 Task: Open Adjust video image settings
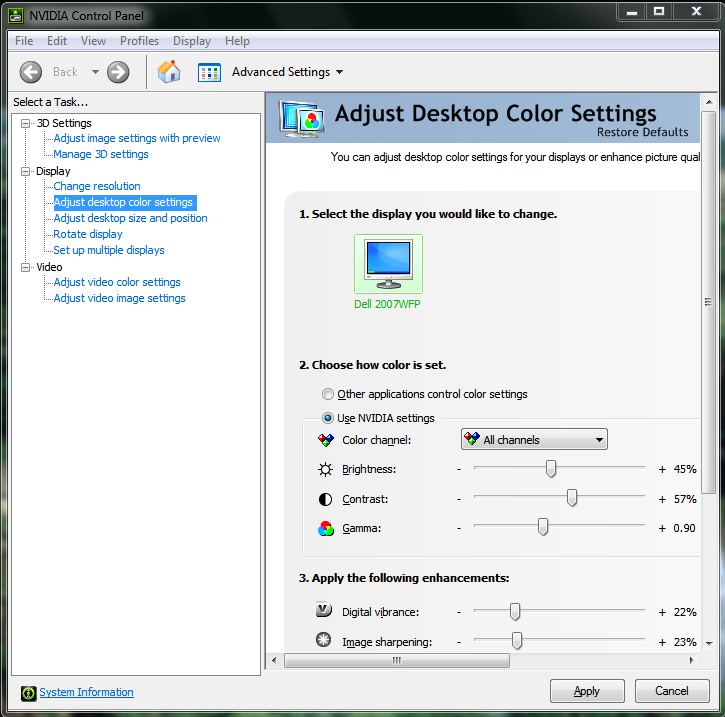point(119,298)
